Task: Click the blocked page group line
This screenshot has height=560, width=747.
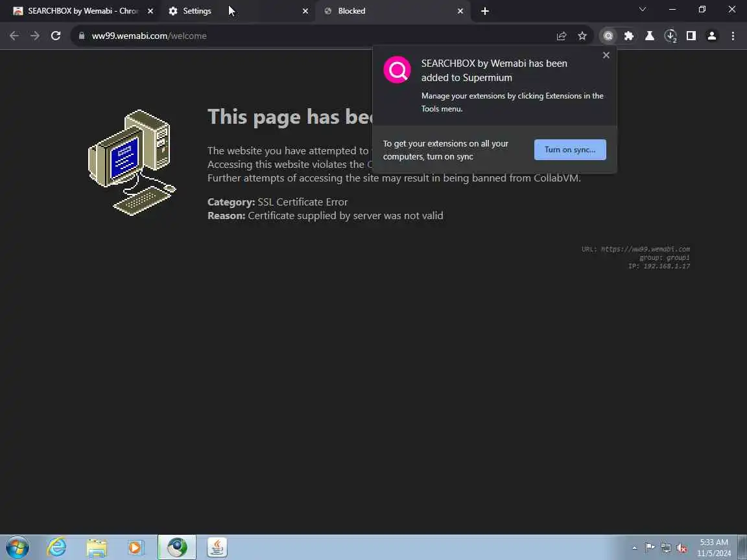Action: click(665, 257)
